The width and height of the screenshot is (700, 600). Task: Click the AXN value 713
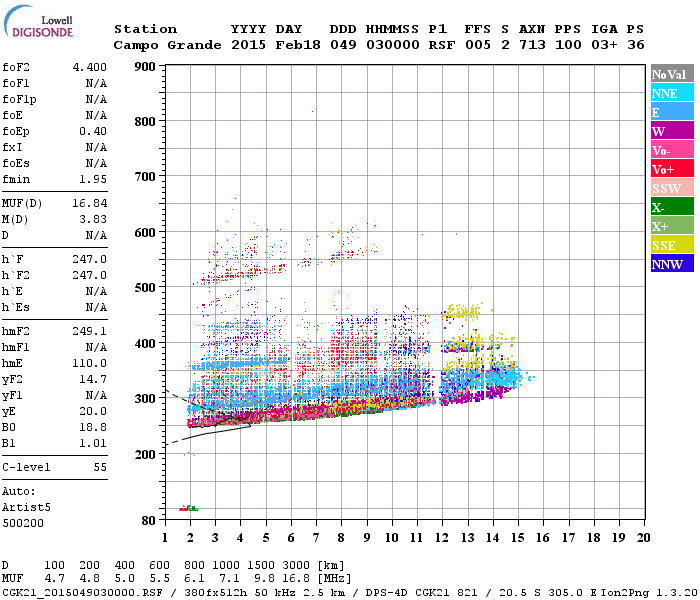tap(532, 45)
